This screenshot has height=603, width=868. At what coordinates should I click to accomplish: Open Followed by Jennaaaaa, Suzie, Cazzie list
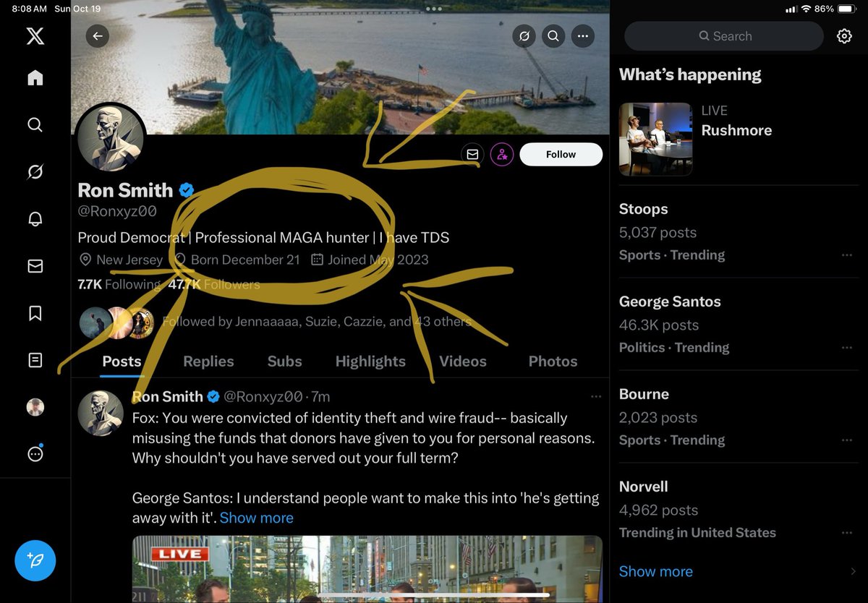click(x=317, y=322)
